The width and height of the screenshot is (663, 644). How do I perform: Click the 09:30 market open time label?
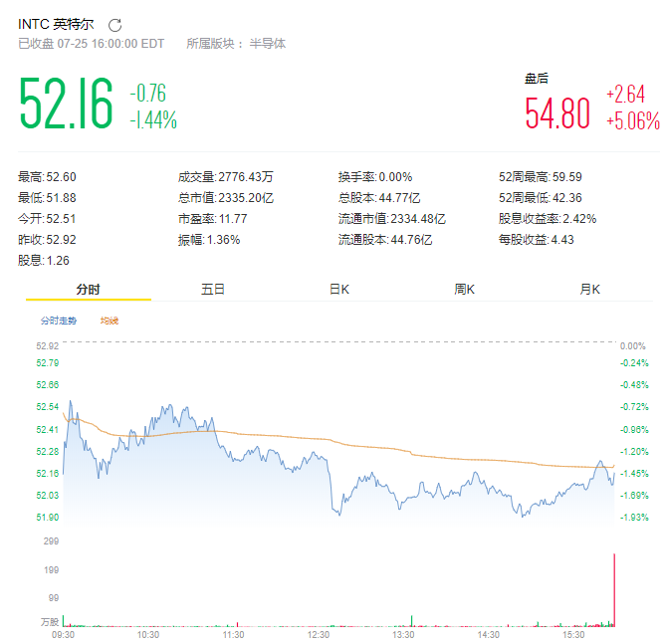(64, 633)
